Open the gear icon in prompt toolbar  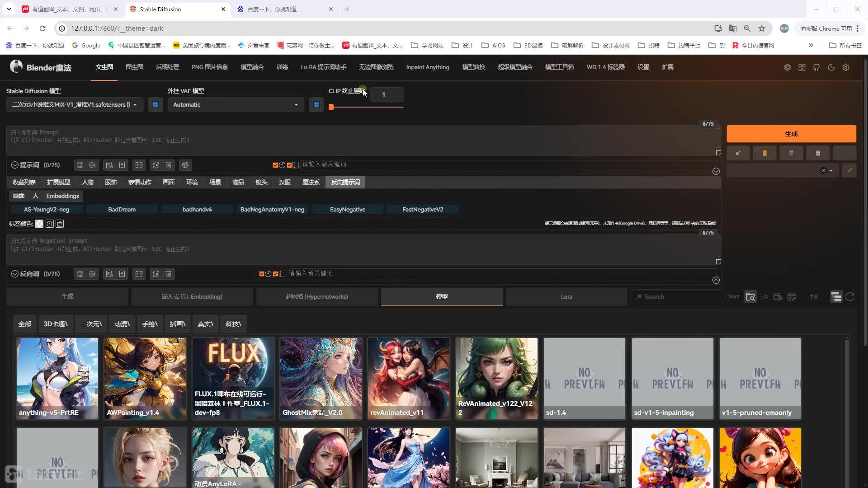click(x=92, y=165)
